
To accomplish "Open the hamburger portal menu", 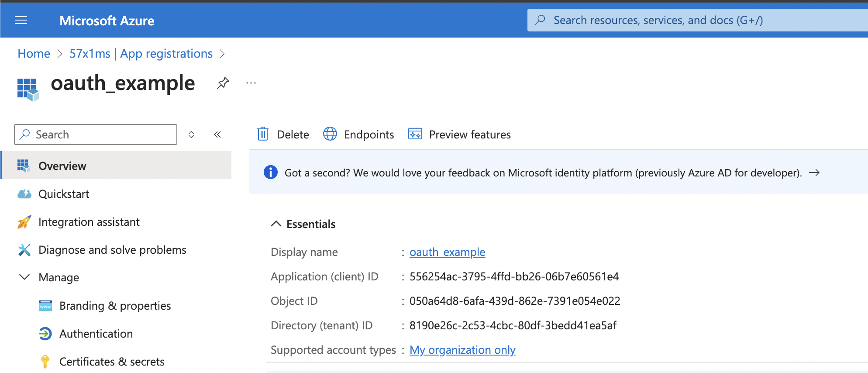I will (x=21, y=20).
